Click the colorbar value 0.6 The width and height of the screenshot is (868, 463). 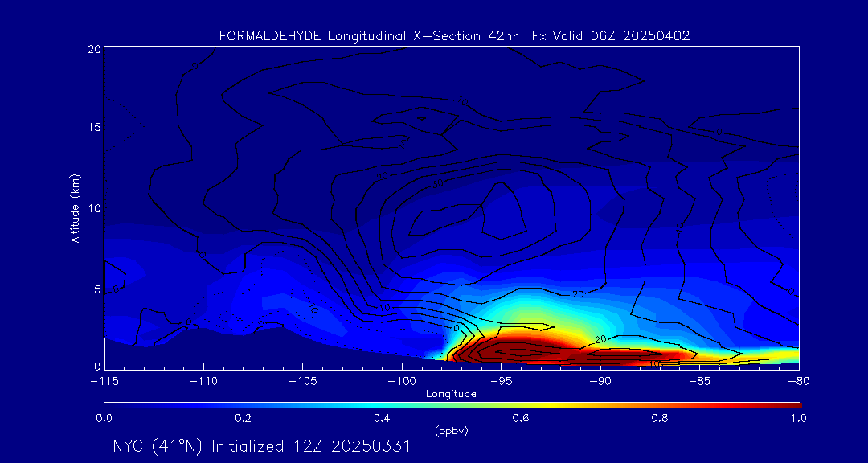pos(520,418)
